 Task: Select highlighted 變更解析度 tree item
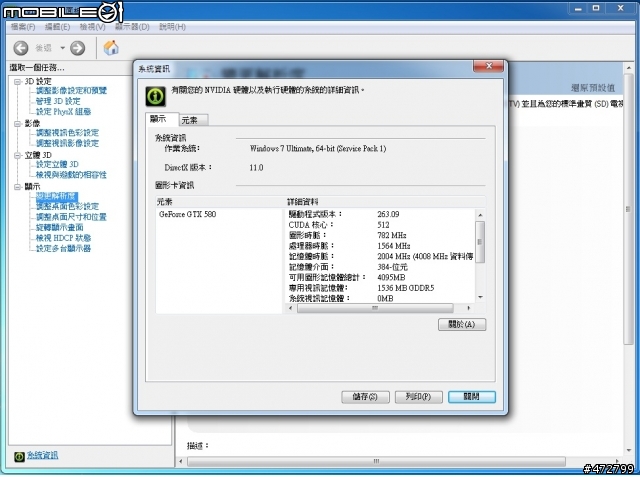pos(57,196)
